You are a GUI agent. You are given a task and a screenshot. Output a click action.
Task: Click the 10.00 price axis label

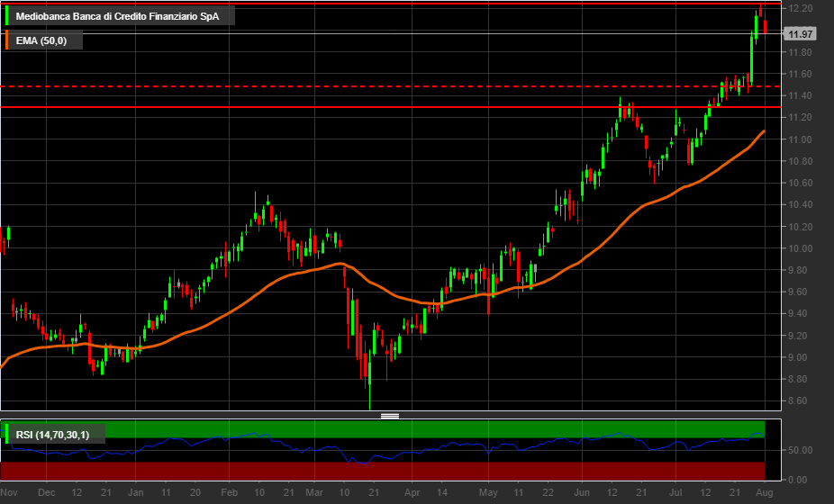[x=800, y=248]
